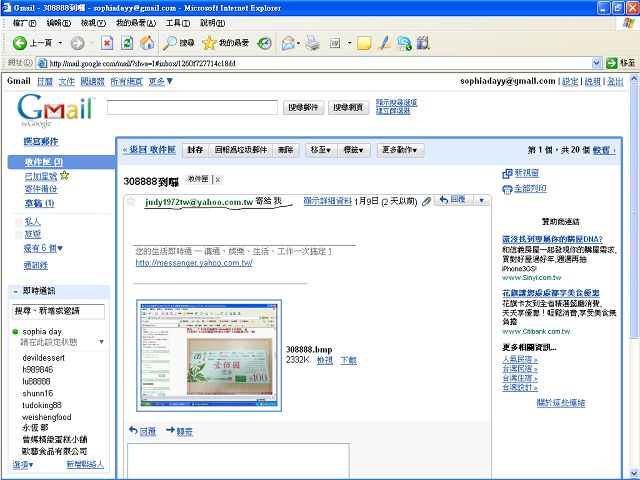Expand the 6 more labels link
Image resolution: width=640 pixels, height=480 pixels.
point(43,248)
